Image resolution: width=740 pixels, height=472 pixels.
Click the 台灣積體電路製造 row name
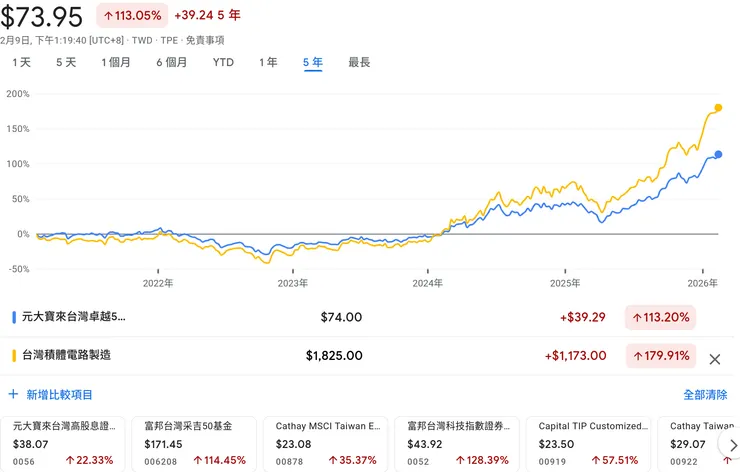point(67,355)
